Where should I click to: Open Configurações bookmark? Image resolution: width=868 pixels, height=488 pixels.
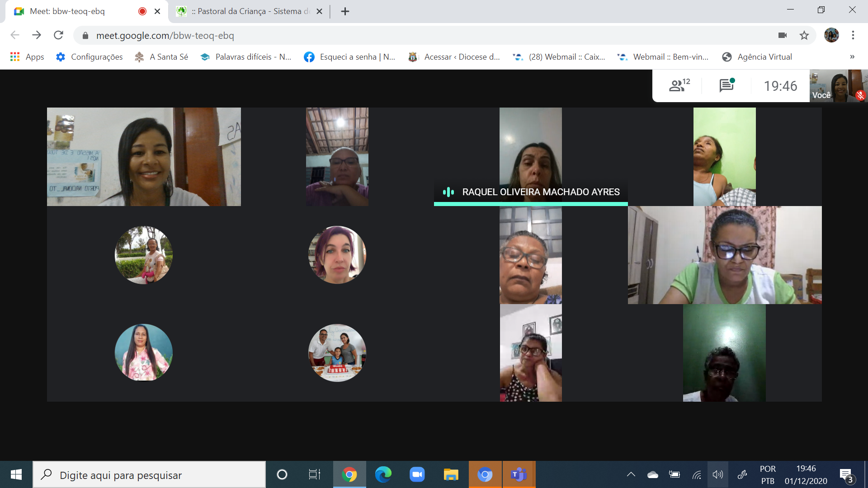(x=90, y=57)
